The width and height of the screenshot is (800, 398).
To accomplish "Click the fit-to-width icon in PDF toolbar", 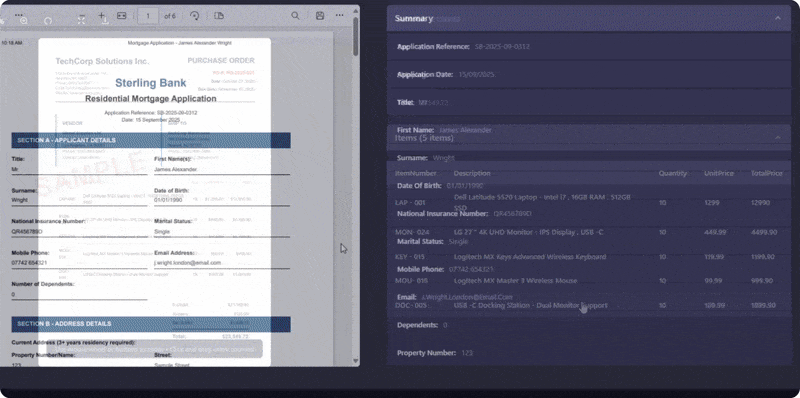I will (121, 16).
